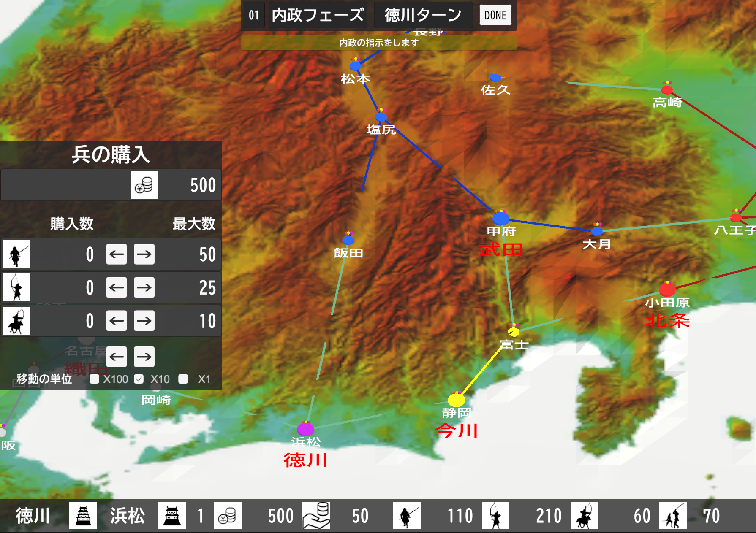The image size is (756, 533).
Task: Check the X100 movement unit box
Action: [94, 379]
